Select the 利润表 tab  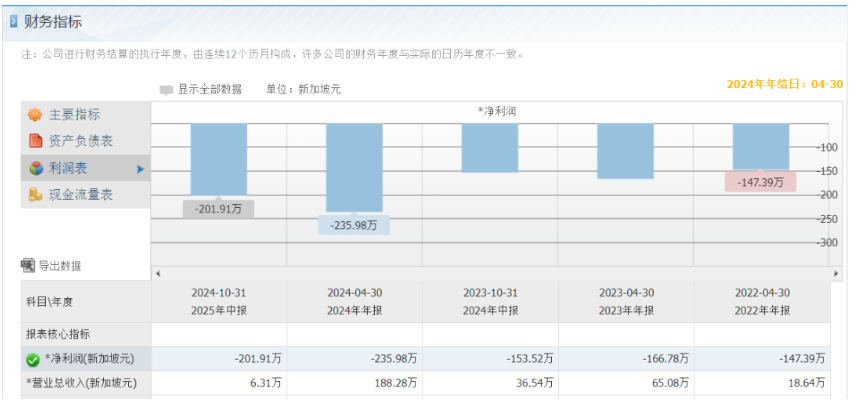click(x=86, y=168)
